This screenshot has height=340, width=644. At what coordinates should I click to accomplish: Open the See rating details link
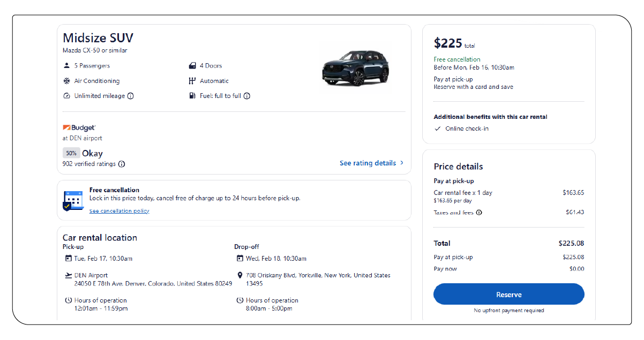click(x=368, y=163)
